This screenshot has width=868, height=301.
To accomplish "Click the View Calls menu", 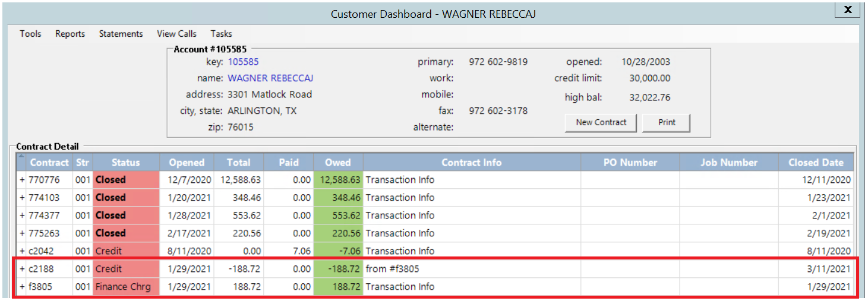I will coord(176,34).
